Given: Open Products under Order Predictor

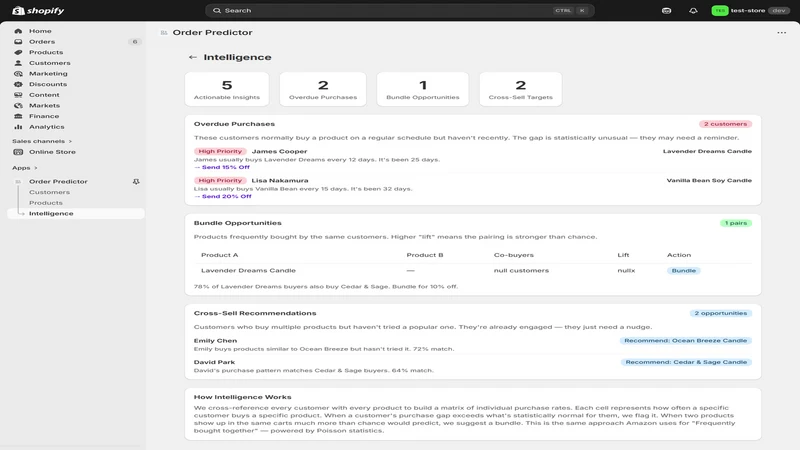Looking at the screenshot, I should pyautogui.click(x=45, y=203).
